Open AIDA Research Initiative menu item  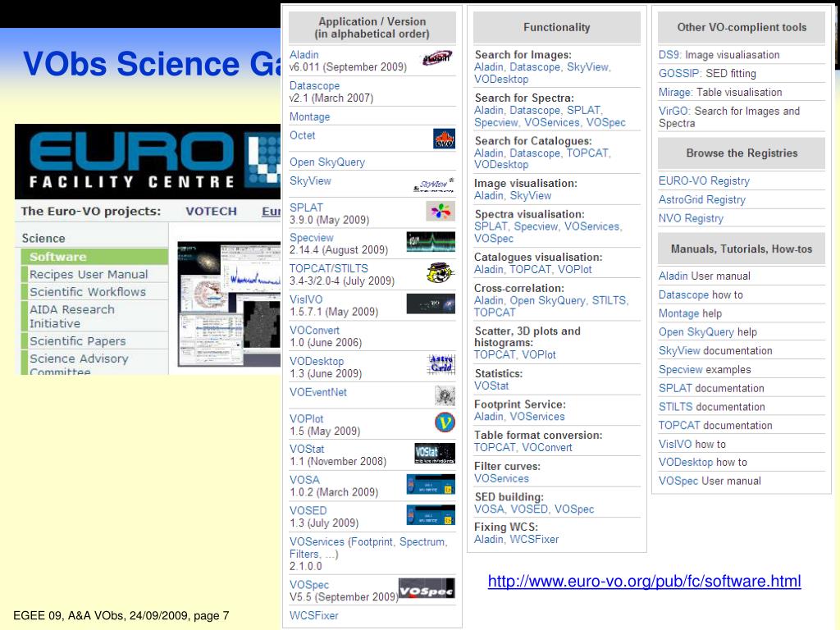click(x=94, y=316)
